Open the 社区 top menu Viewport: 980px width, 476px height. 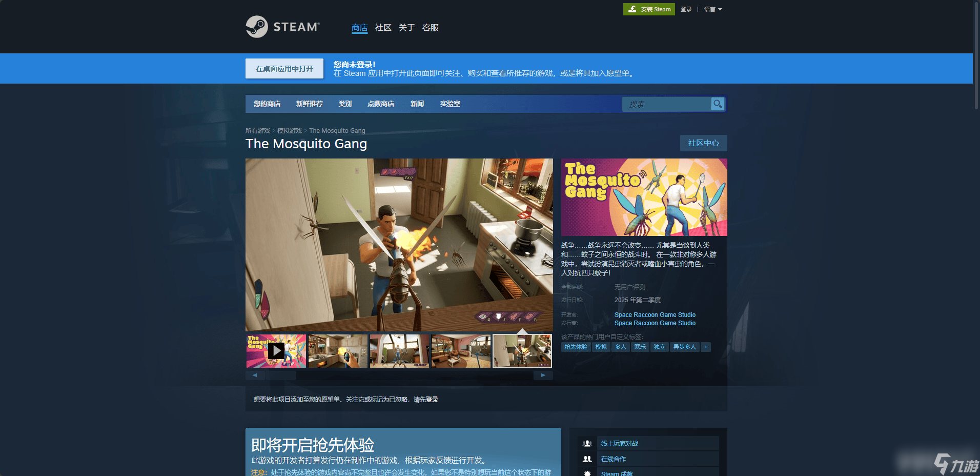[383, 28]
